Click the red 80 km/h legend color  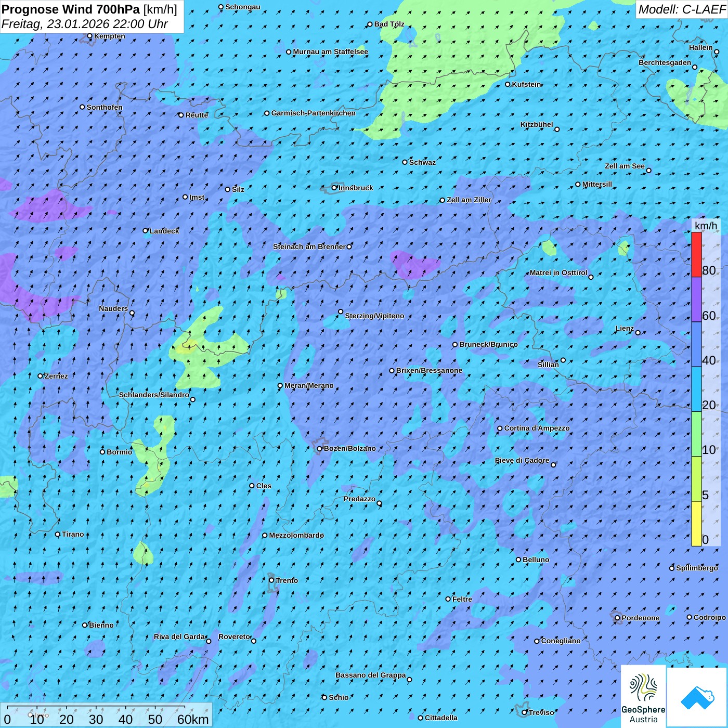696,254
